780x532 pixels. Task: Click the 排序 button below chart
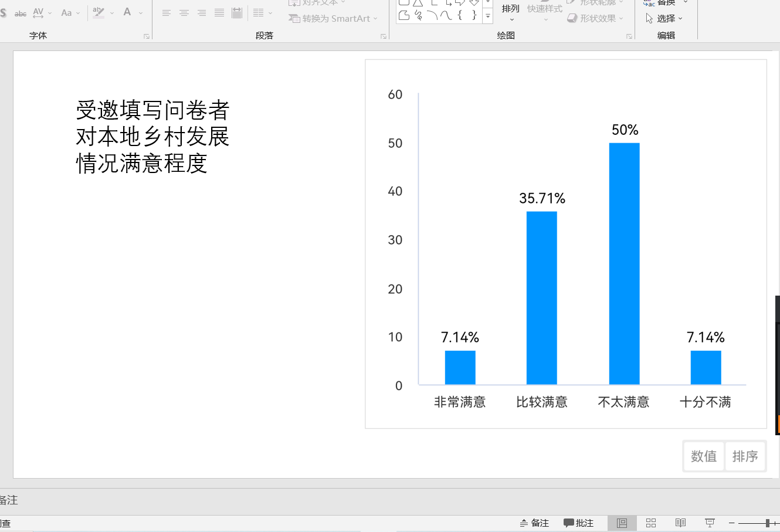(745, 456)
